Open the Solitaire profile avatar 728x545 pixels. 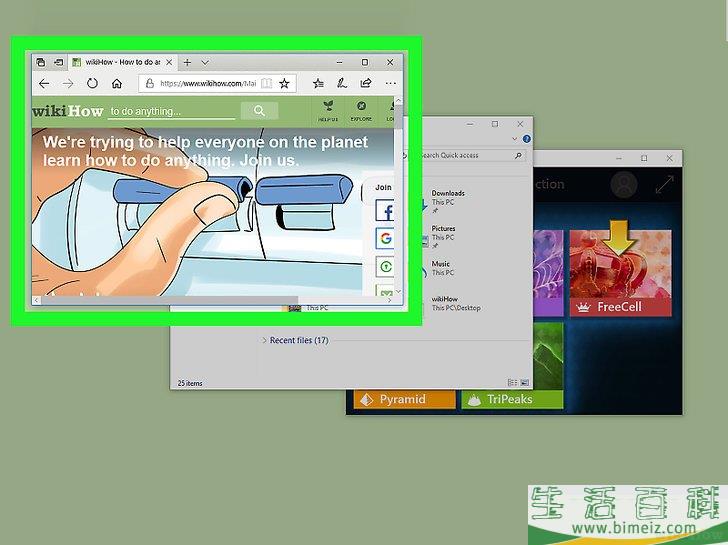tap(624, 184)
